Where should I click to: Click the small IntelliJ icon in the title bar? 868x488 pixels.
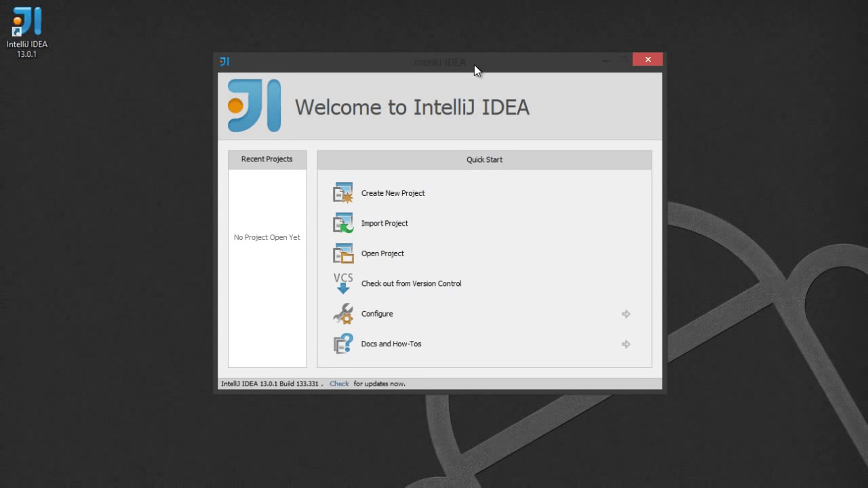click(224, 62)
